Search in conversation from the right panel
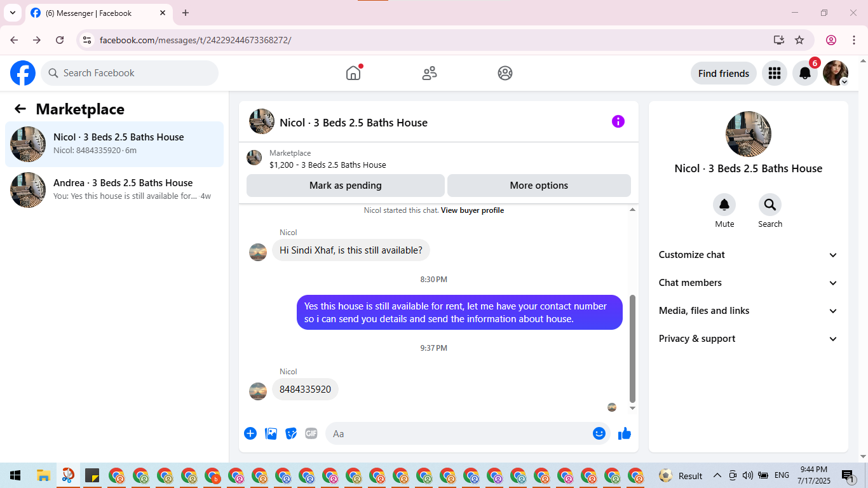This screenshot has width=868, height=488. coord(770,205)
